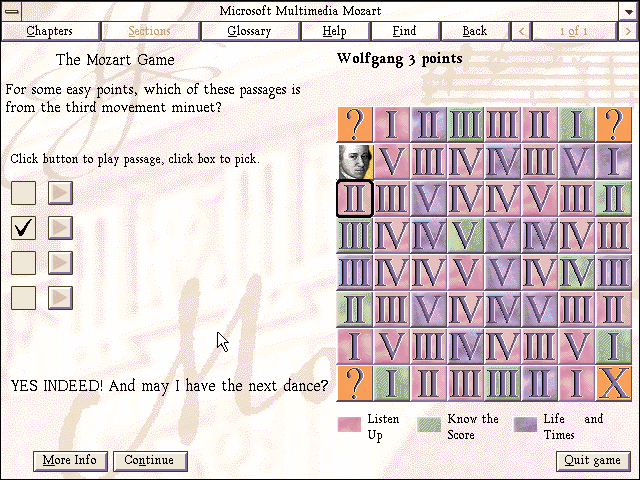This screenshot has width=640, height=480.
Task: Click the pink Listen Up legend swatch
Action: (349, 424)
